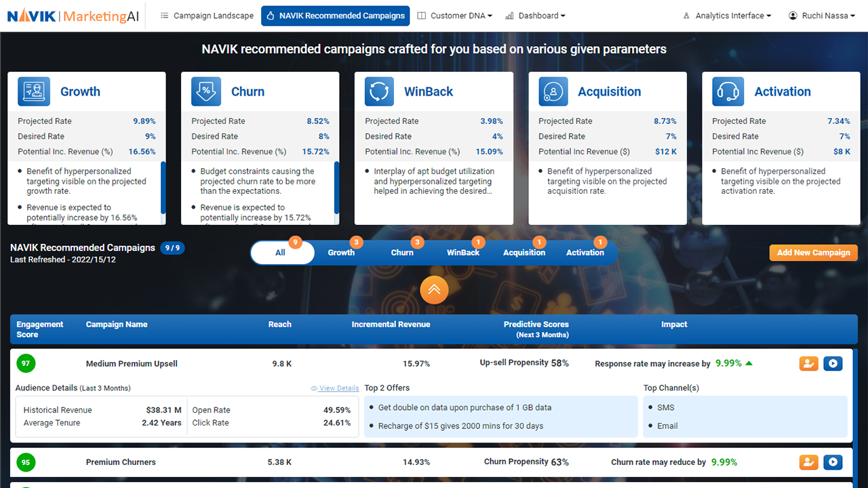Click the WinBack 15.09% potential revenue value
Viewport: 868px width, 488px height.
pyautogui.click(x=489, y=152)
